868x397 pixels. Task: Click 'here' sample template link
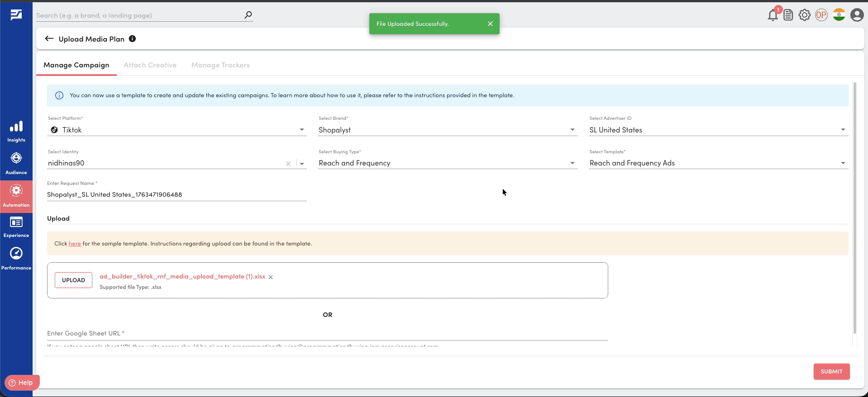[75, 244]
